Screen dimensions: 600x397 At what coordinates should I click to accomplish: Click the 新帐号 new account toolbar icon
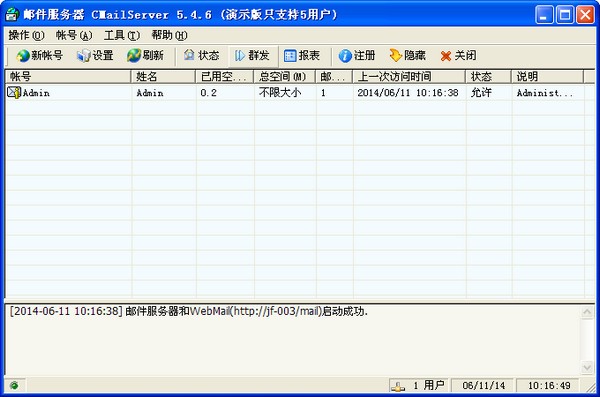pyautogui.click(x=23, y=56)
